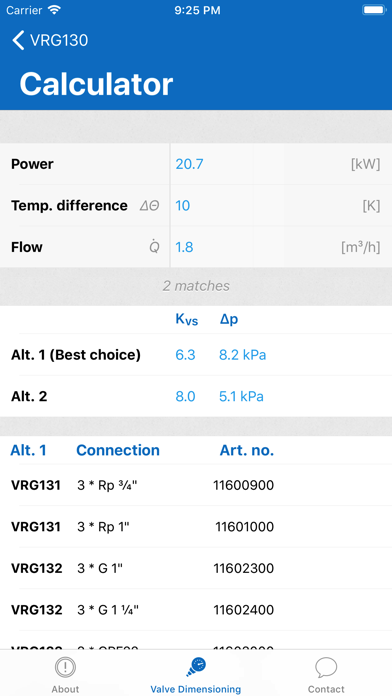Select the Valve Dimensioning gauge icon

pos(196,667)
